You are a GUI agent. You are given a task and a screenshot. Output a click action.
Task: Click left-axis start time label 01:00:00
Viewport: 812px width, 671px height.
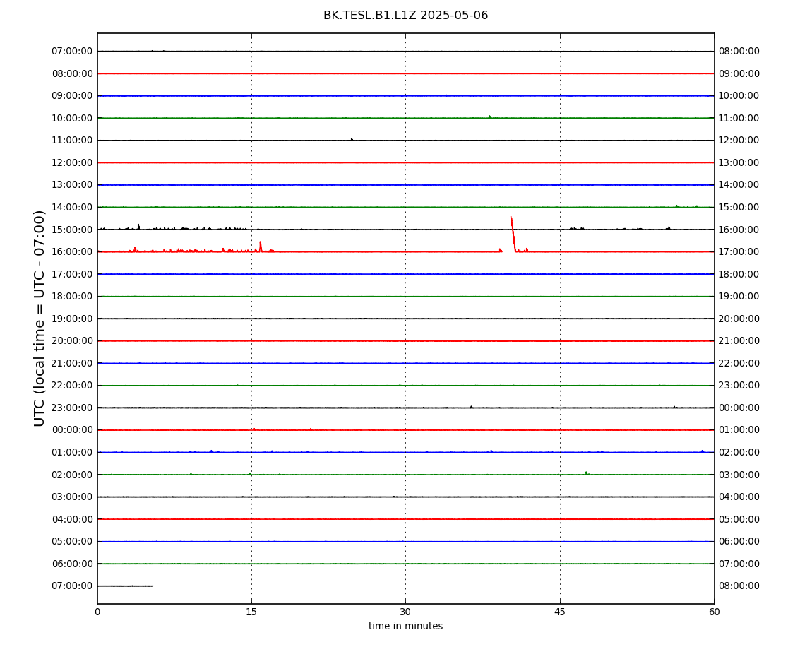coord(73,452)
